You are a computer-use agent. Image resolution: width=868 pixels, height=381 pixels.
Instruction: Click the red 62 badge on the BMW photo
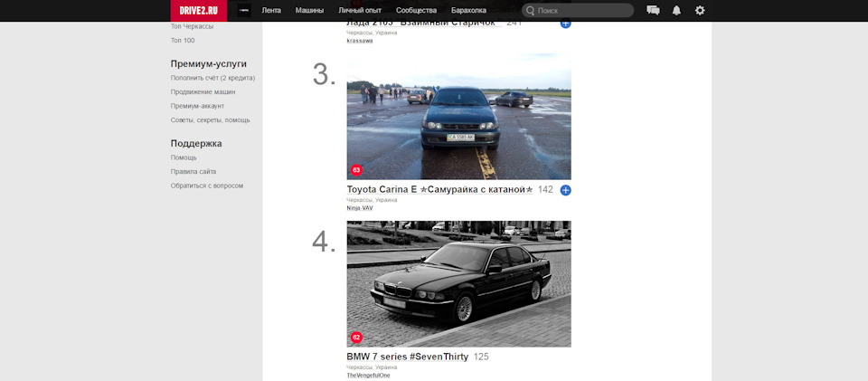(356, 338)
